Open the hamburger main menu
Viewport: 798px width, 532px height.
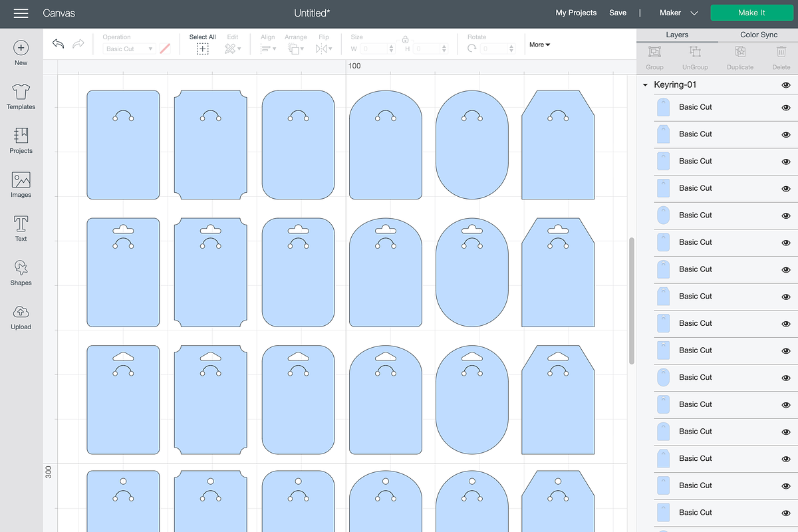21,13
